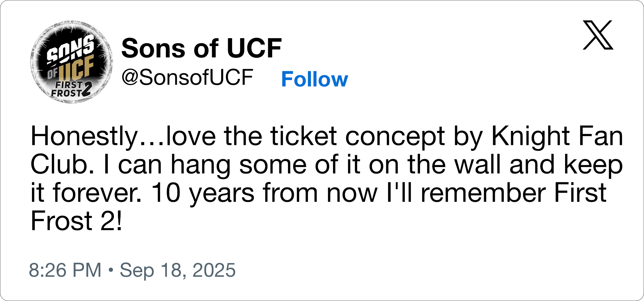Click the X logo icon
This screenshot has height=301, width=644.
tap(598, 35)
